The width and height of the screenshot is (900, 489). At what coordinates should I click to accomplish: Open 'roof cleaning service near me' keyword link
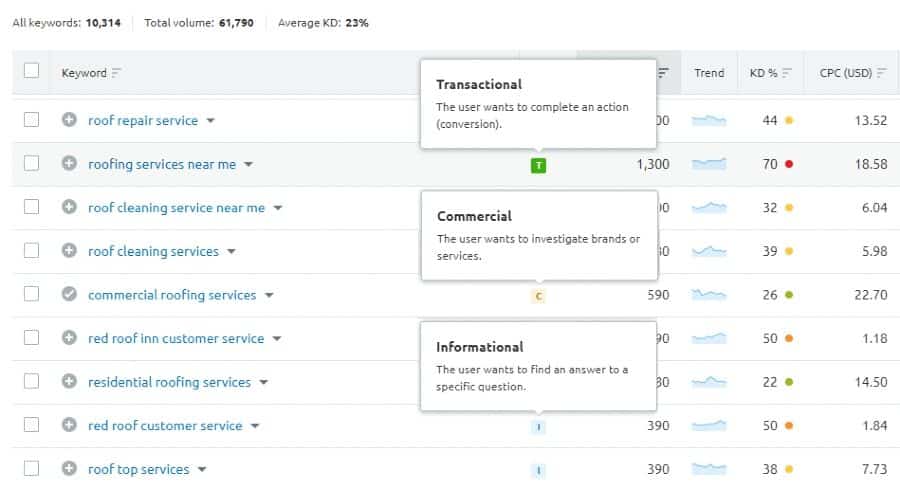coord(176,208)
